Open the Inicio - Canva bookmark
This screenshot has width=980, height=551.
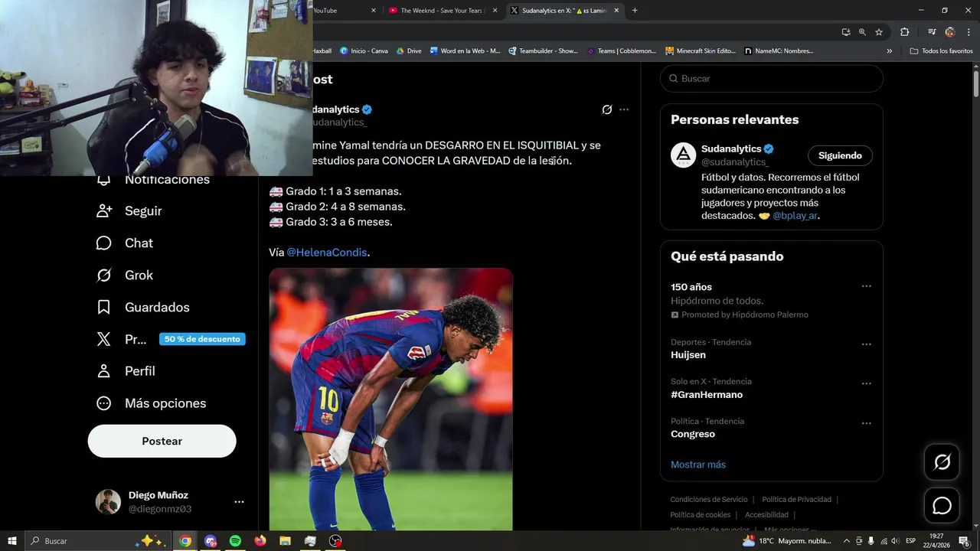[x=364, y=51]
